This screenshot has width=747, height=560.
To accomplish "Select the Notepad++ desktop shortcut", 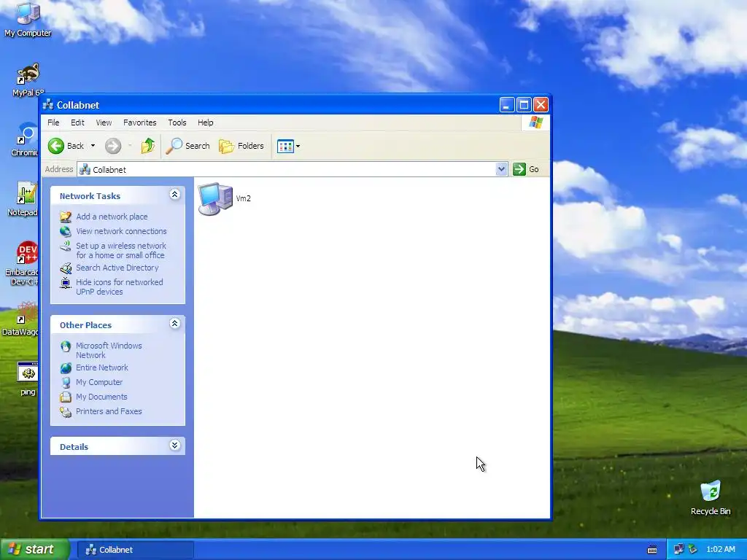I will coord(23,199).
